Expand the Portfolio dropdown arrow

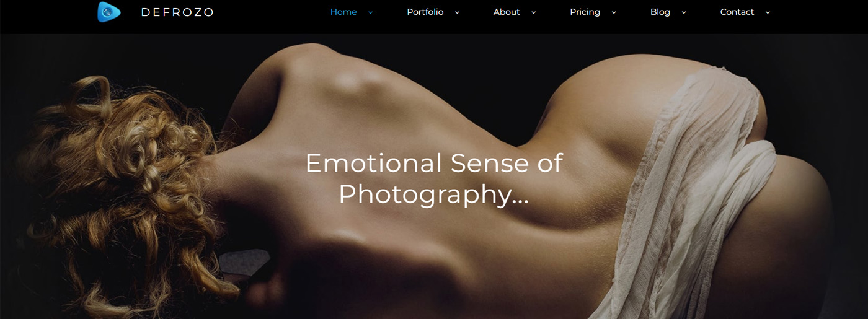457,12
